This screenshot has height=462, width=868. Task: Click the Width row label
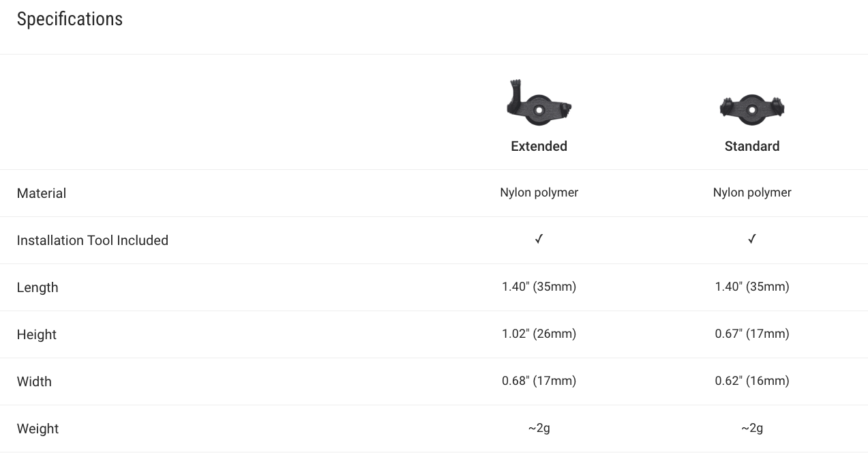click(x=34, y=381)
